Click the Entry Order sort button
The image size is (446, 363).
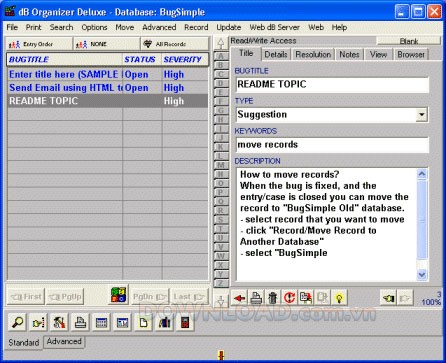click(x=39, y=44)
